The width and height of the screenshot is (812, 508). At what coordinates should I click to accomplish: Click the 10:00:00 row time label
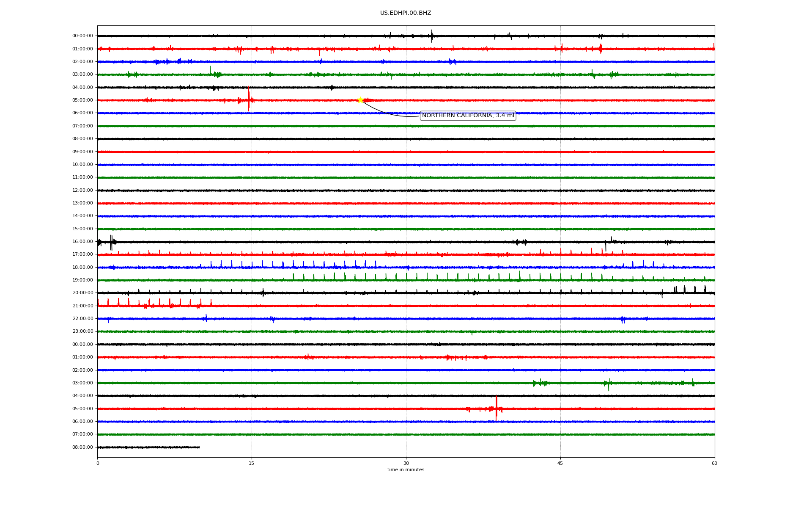(x=82, y=165)
